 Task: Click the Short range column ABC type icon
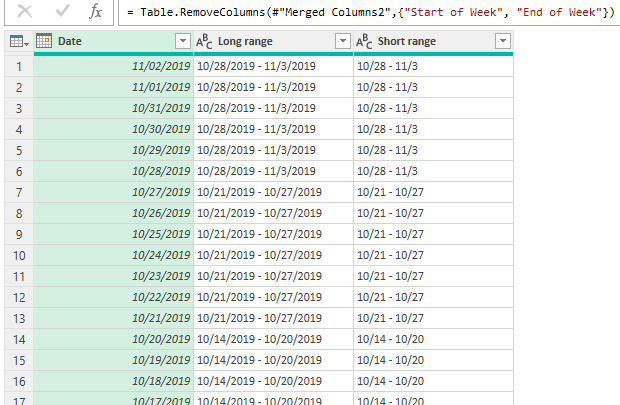click(x=364, y=41)
